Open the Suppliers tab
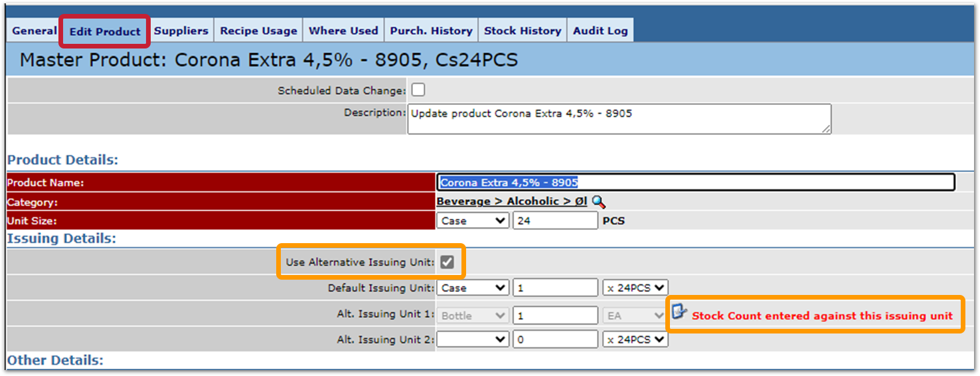This screenshot has height=376, width=980. [x=181, y=31]
